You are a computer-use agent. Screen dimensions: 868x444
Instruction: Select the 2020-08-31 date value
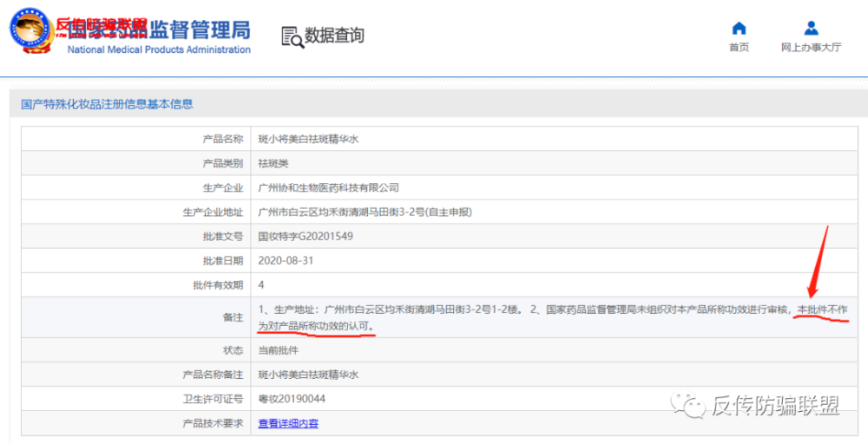tap(286, 260)
